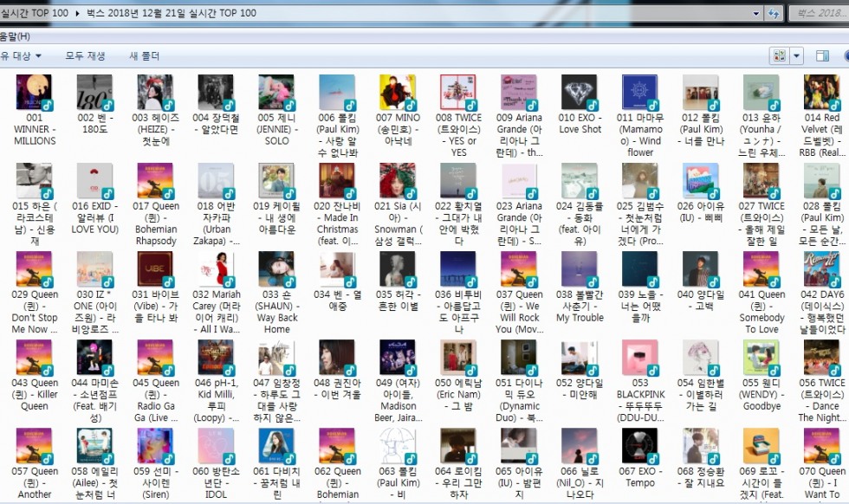The image size is (849, 504).
Task: Click the 068 정승환 - 잘 지내요 label
Action: [701, 476]
